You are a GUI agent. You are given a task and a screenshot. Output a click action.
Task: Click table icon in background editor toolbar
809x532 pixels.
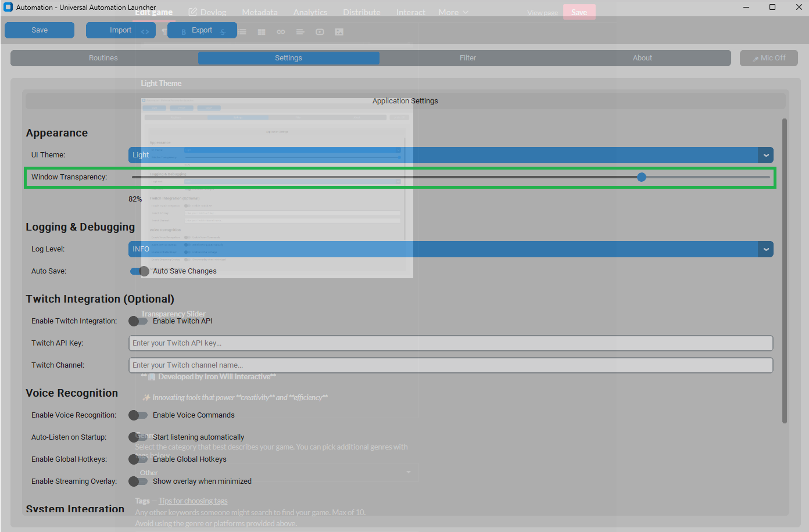coord(262,32)
